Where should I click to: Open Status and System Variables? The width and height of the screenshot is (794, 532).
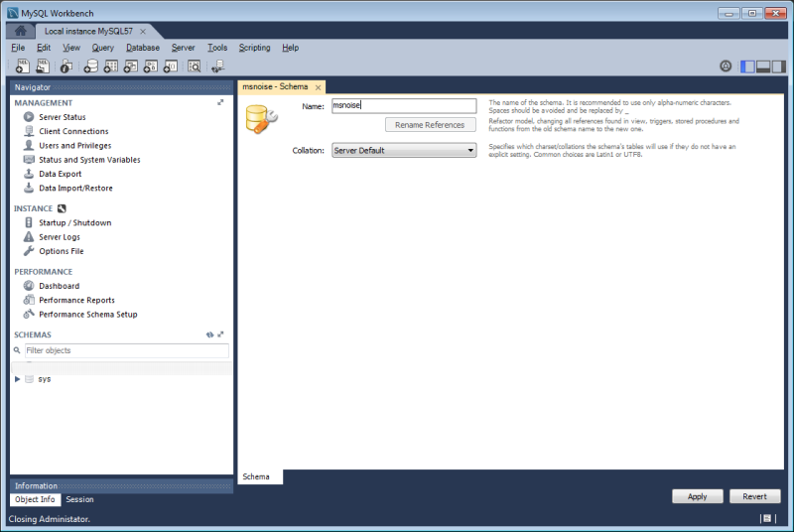[89, 160]
